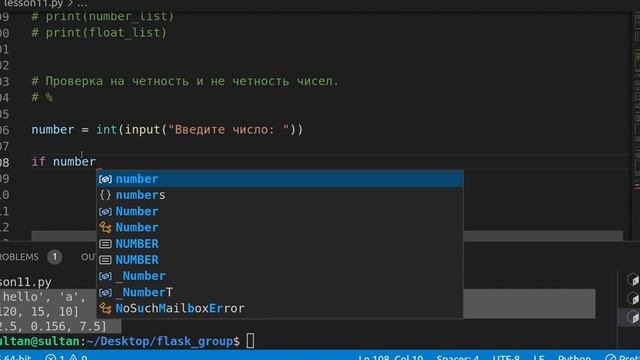The height and width of the screenshot is (360, 640).
Task: Click the '64-bit' interpreter status item
Action: click(16, 358)
